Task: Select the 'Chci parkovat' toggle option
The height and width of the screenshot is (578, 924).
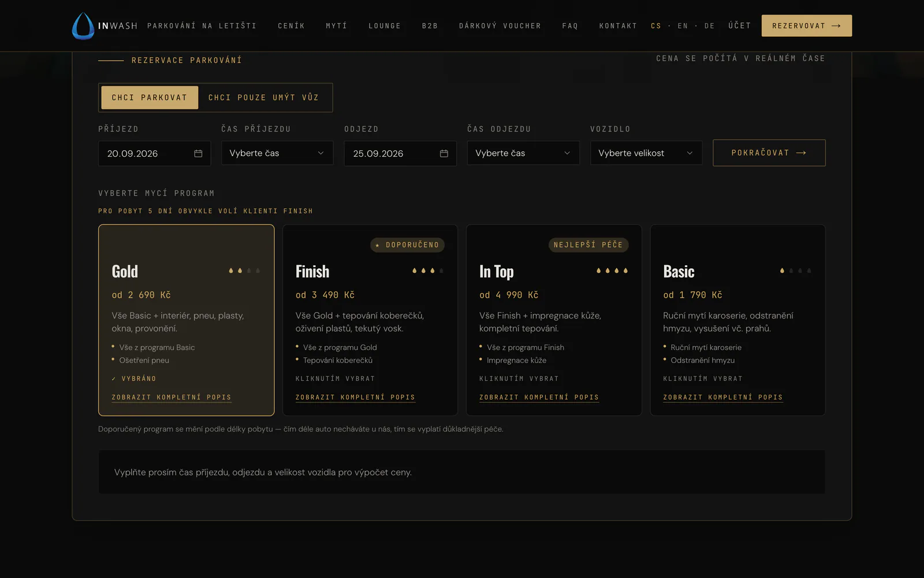Action: 150,98
